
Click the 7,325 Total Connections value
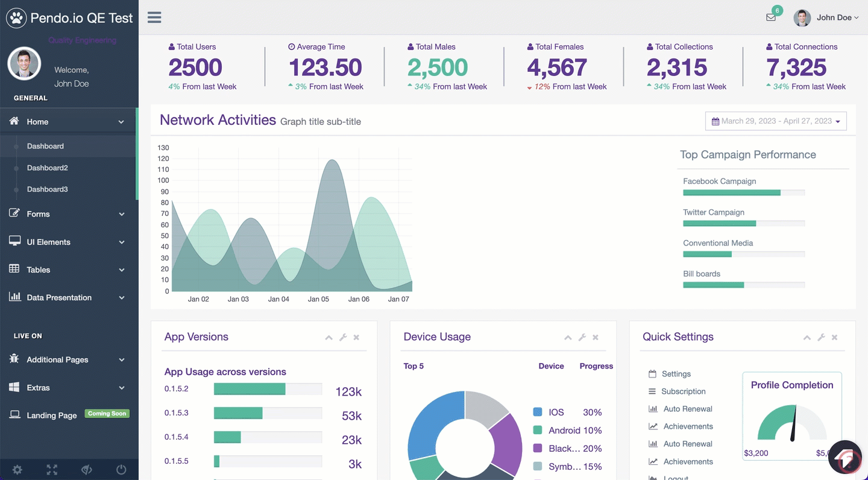[796, 67]
